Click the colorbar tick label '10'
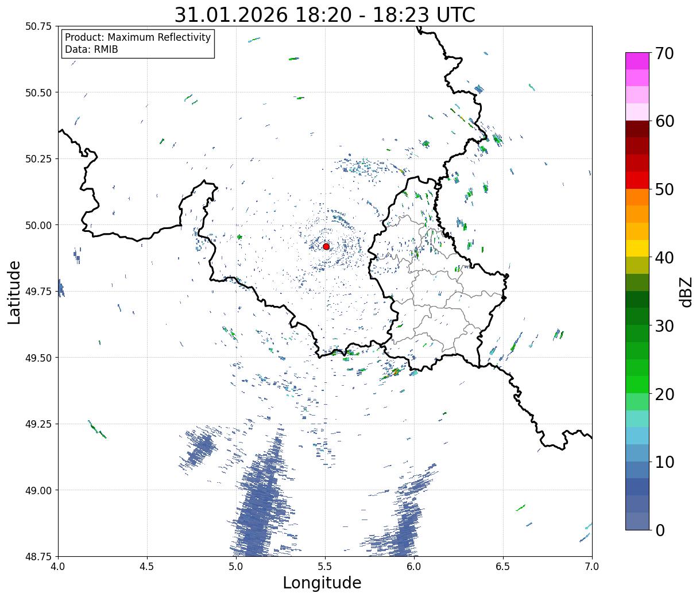This screenshot has width=700, height=597. [664, 462]
